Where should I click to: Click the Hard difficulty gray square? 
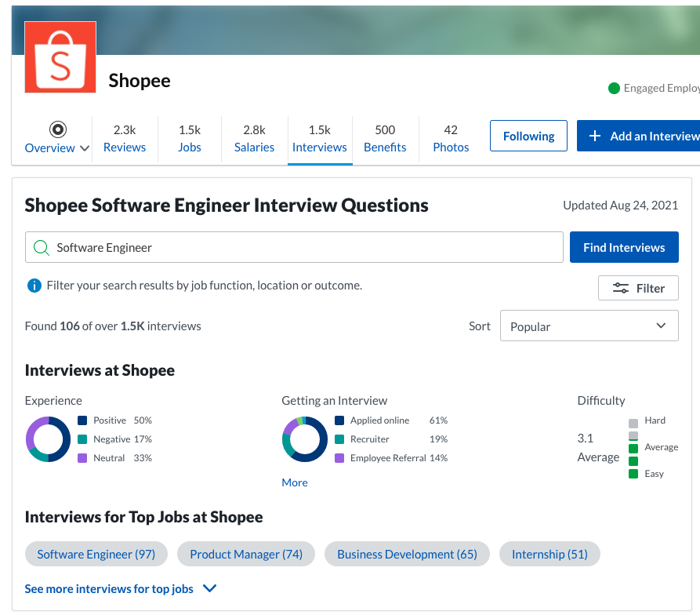tap(633, 424)
